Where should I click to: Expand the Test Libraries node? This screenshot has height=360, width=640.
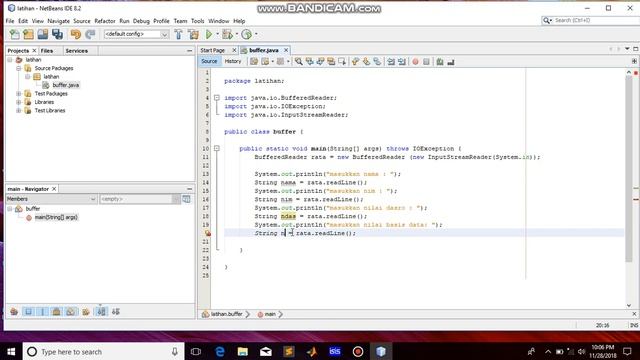(19, 111)
